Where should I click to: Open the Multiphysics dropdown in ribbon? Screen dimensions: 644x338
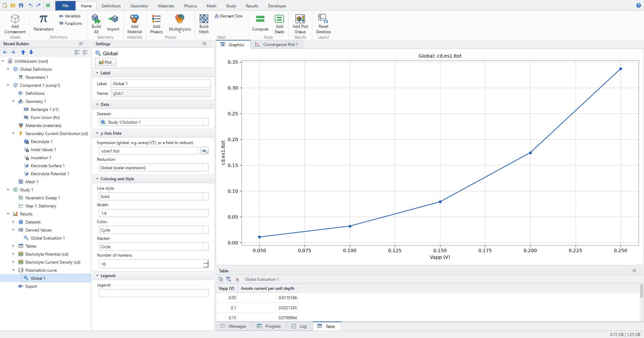pos(180,23)
